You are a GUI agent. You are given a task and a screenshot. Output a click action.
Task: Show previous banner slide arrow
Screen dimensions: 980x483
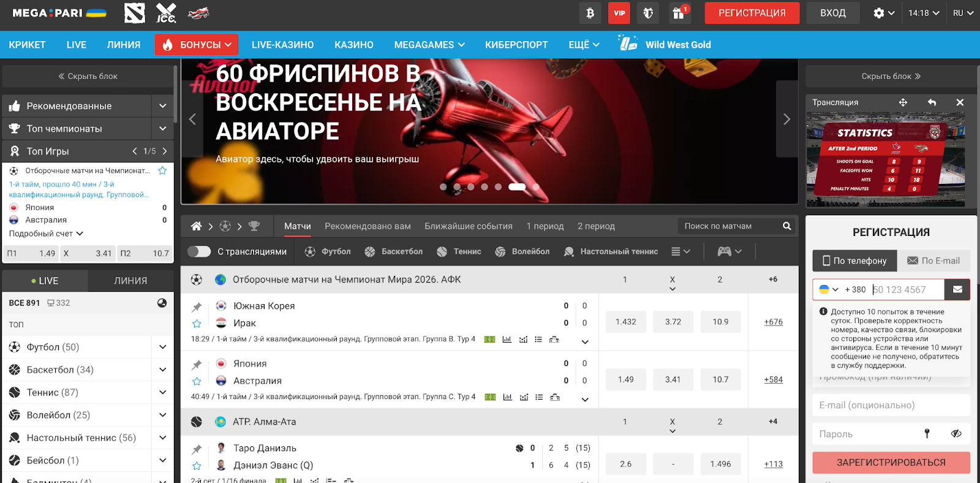pyautogui.click(x=192, y=119)
